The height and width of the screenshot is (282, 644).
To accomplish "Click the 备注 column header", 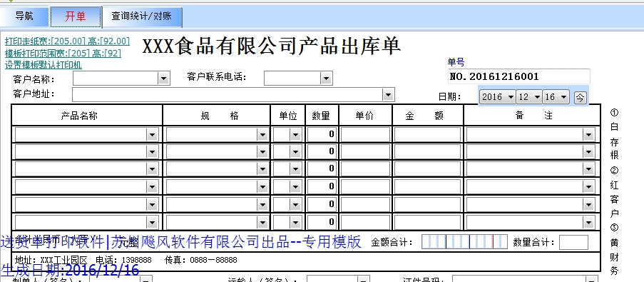I will tap(533, 116).
